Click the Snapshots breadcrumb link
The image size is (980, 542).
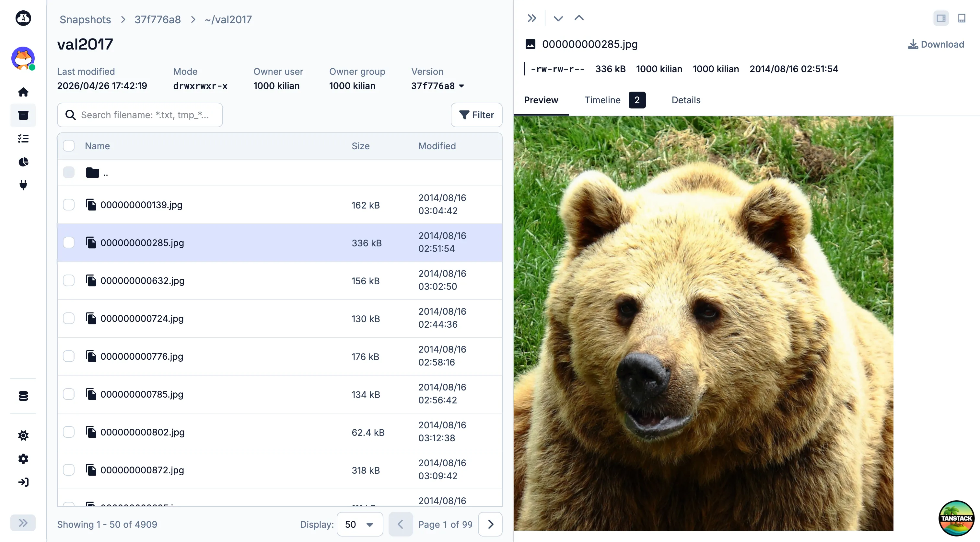point(85,19)
